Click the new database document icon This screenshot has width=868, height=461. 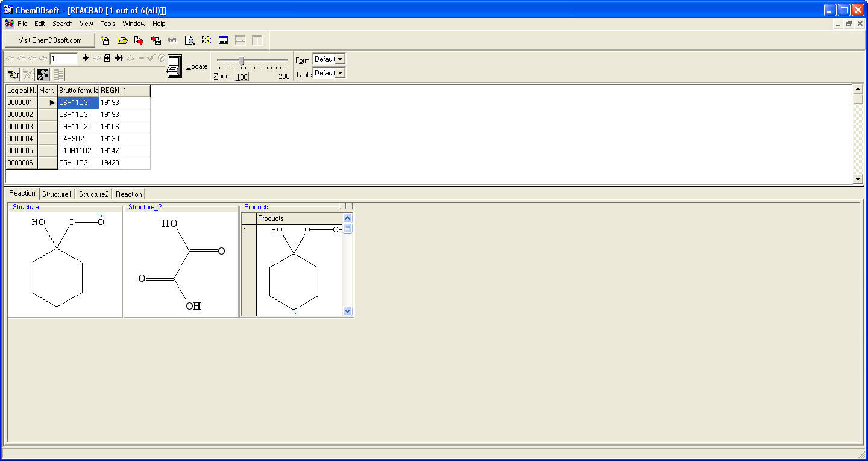click(105, 40)
